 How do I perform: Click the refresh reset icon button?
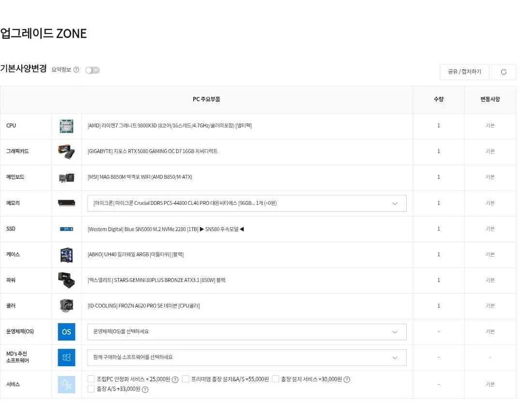504,72
